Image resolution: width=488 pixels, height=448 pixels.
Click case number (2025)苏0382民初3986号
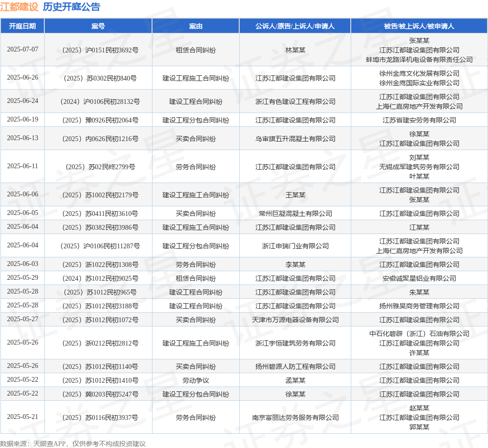click(100, 227)
